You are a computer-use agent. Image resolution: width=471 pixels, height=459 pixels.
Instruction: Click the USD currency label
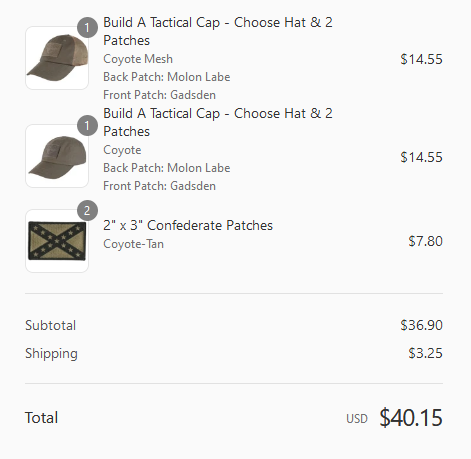[357, 419]
